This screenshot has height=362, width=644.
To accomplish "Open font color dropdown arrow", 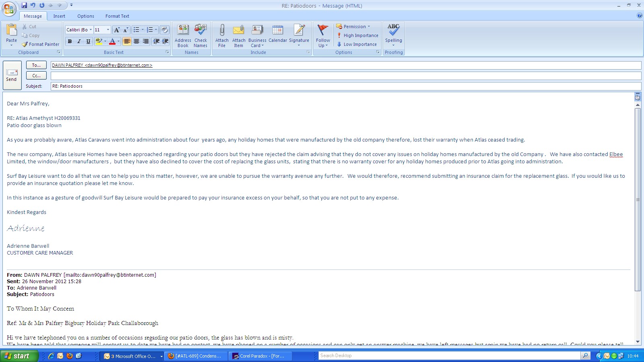I will pos(118,41).
